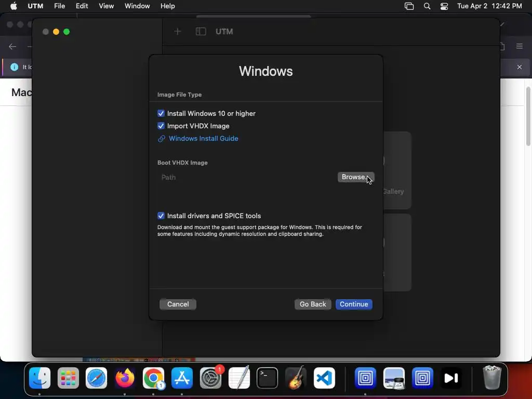Image resolution: width=532 pixels, height=399 pixels.
Task: Open Launchpad from the Dock
Action: pos(68,378)
